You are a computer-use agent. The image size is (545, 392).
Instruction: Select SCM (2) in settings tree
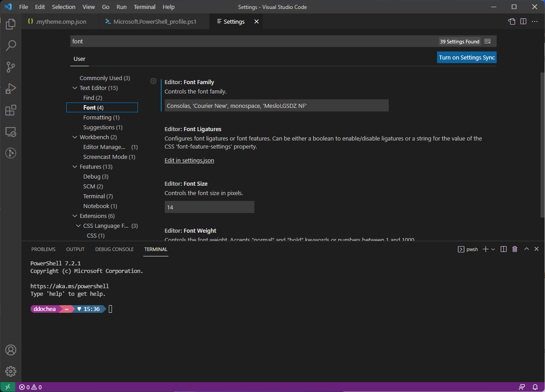point(93,187)
